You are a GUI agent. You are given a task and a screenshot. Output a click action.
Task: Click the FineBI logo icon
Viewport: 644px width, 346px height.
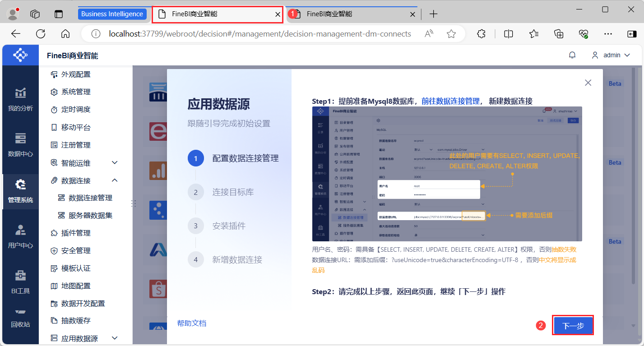coord(20,55)
